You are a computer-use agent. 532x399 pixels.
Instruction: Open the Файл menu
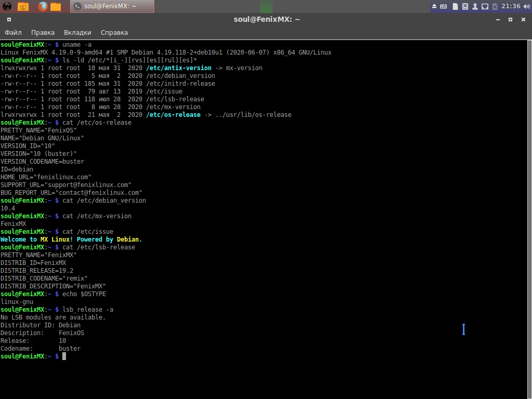(13, 33)
